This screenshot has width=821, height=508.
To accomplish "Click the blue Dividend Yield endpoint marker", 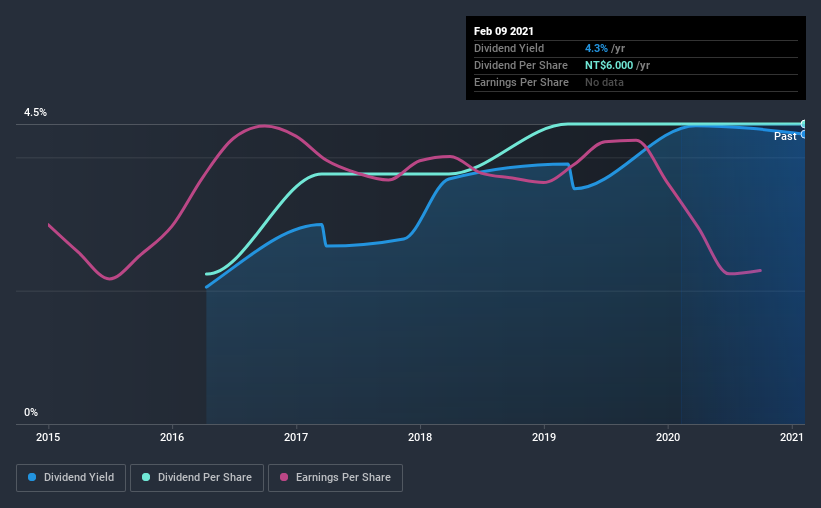I will tap(803, 135).
